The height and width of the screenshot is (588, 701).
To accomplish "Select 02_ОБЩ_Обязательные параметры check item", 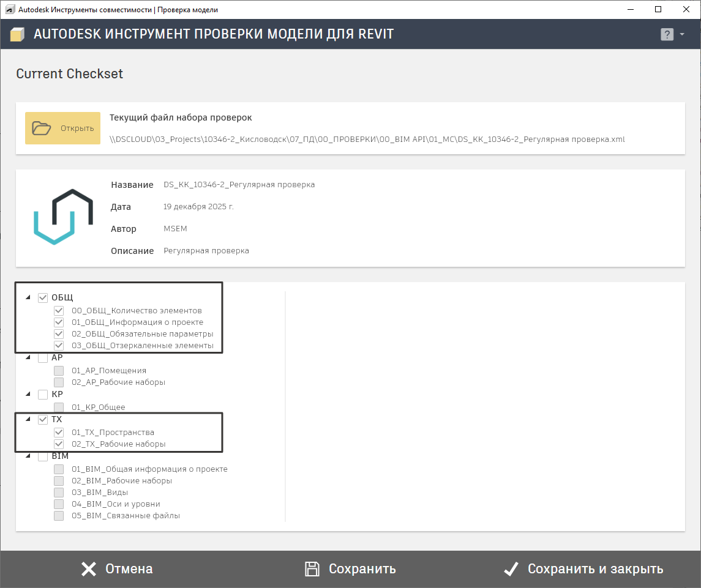I will 142,334.
